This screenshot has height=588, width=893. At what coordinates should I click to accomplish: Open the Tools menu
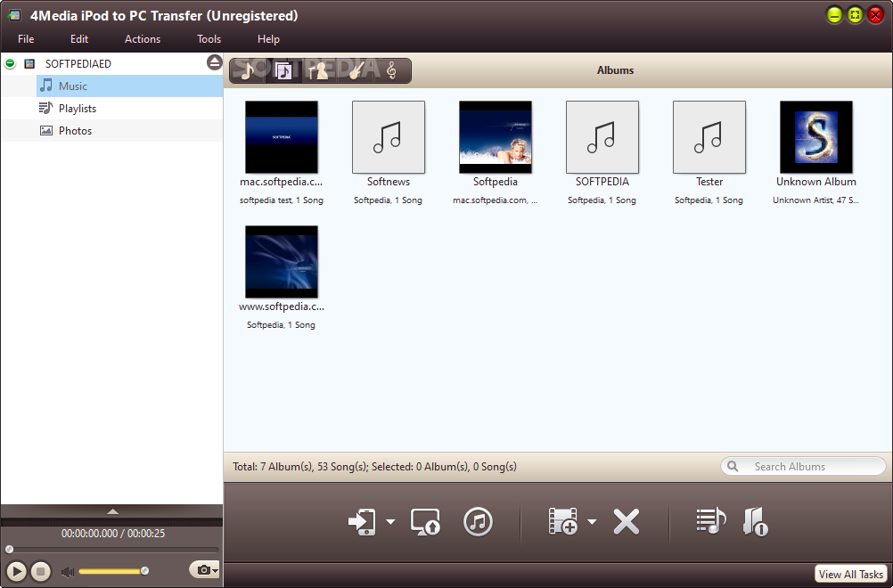[x=209, y=38]
